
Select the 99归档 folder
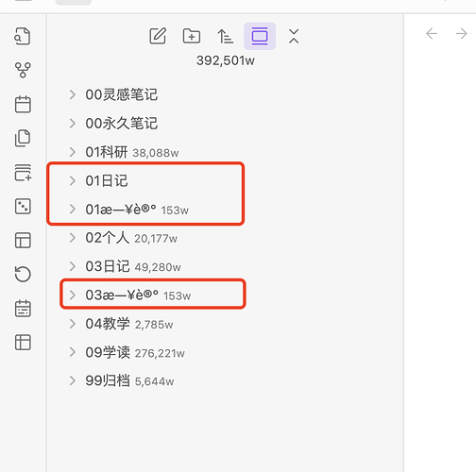(x=129, y=380)
